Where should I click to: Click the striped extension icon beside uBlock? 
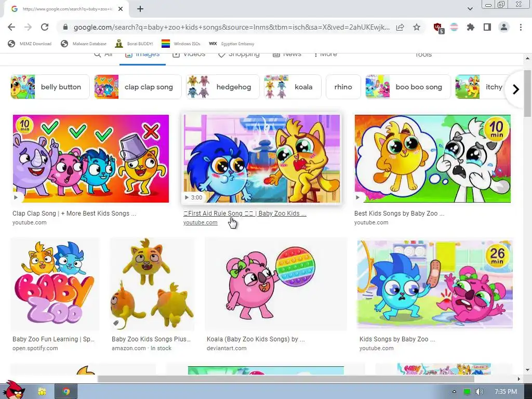(x=454, y=27)
